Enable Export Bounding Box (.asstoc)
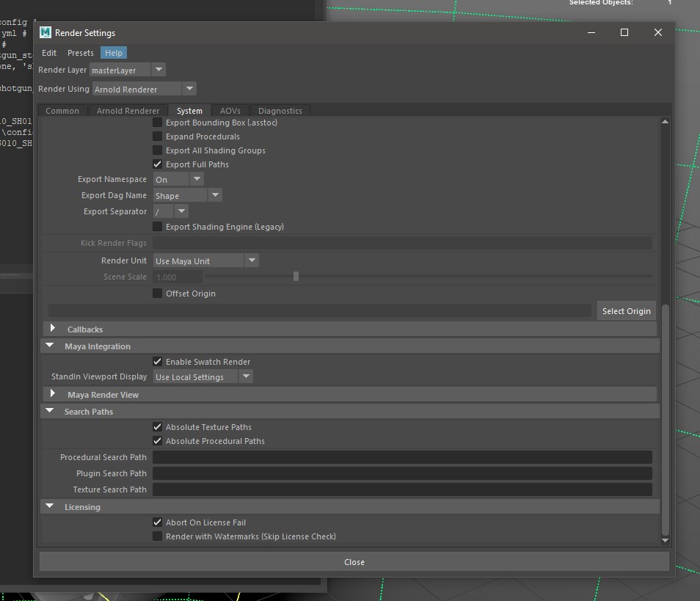The height and width of the screenshot is (601, 700). click(x=157, y=122)
